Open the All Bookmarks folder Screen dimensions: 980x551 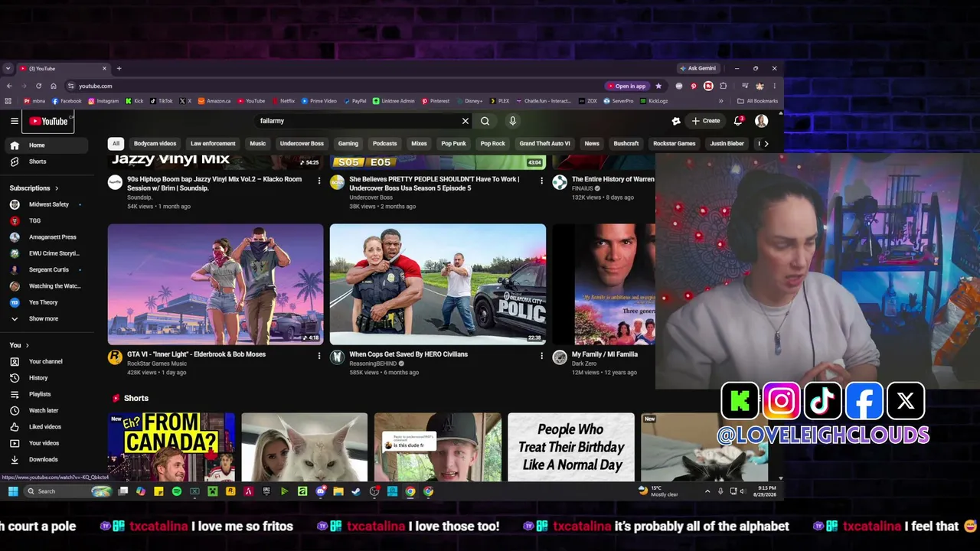tap(757, 101)
